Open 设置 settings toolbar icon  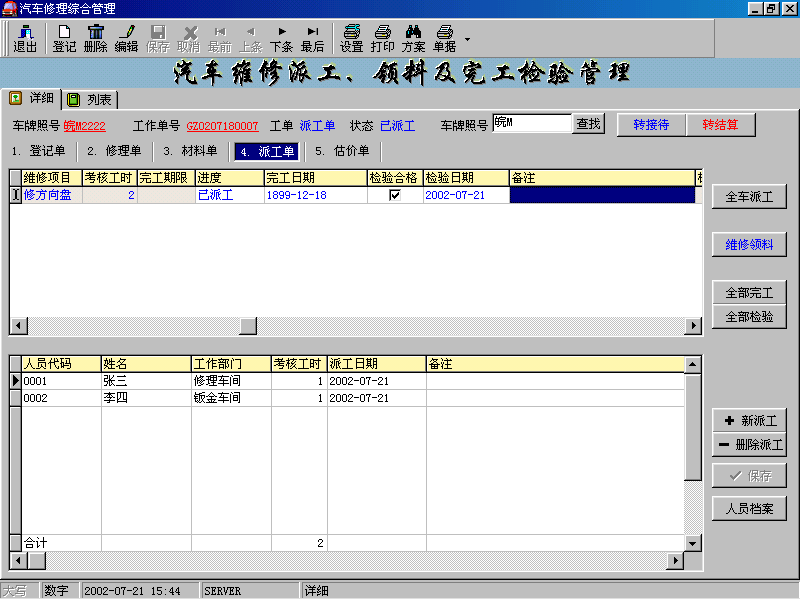(352, 38)
